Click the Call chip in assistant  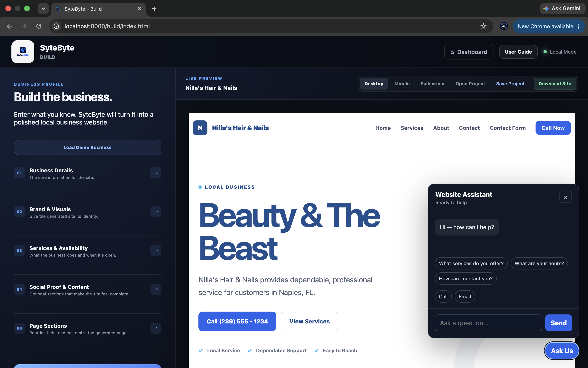click(x=443, y=296)
